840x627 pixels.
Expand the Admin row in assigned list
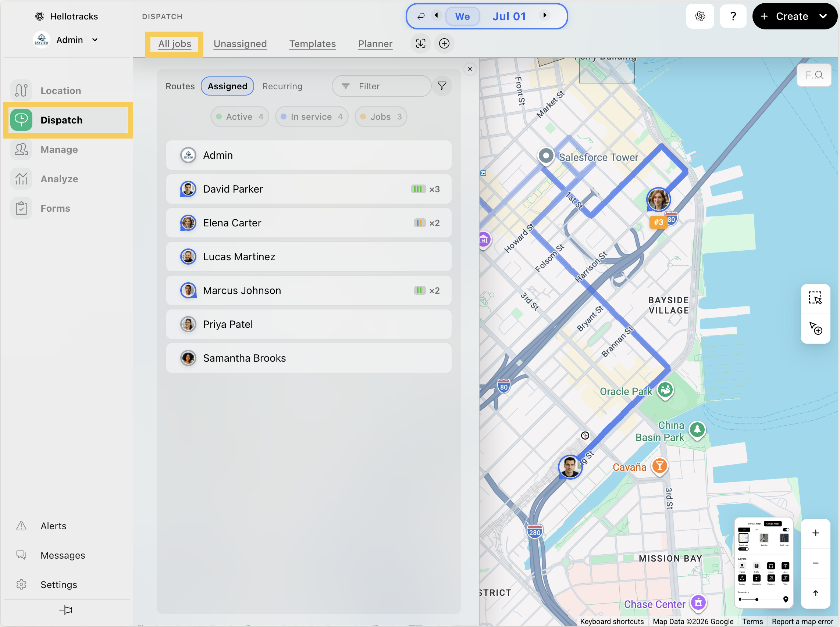point(309,155)
